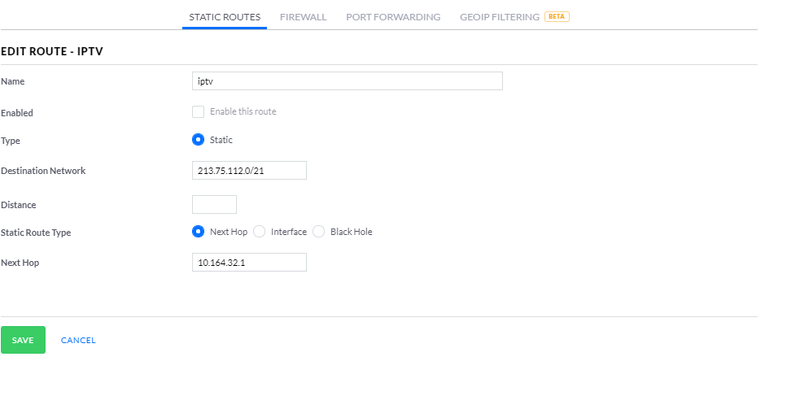Pick the Black Hole route type radio
The image size is (800, 409).
[319, 232]
